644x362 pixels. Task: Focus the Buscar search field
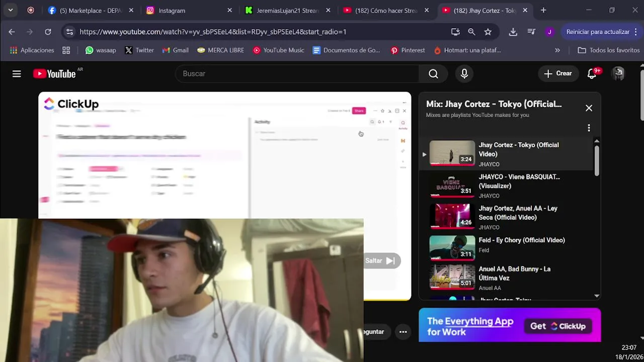(x=297, y=74)
